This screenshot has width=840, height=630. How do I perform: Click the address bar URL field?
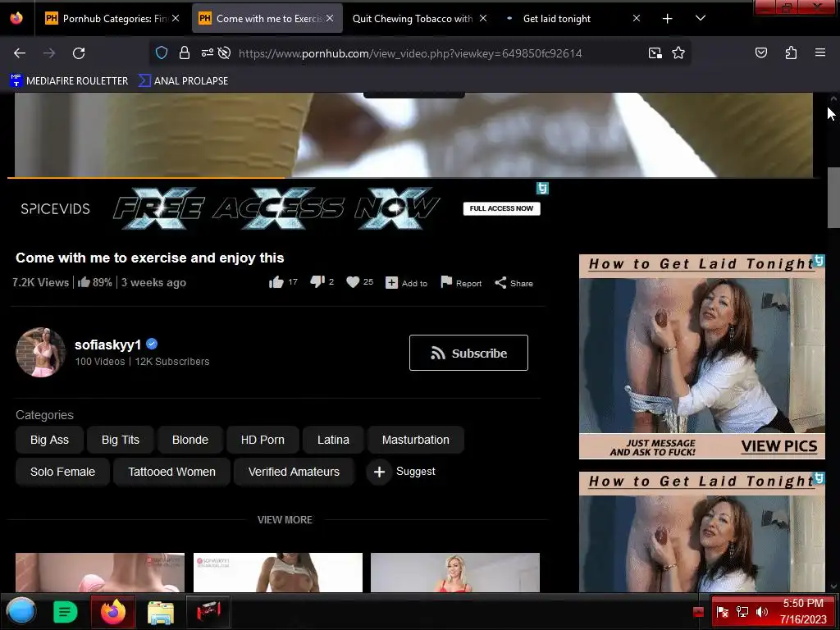tap(410, 53)
